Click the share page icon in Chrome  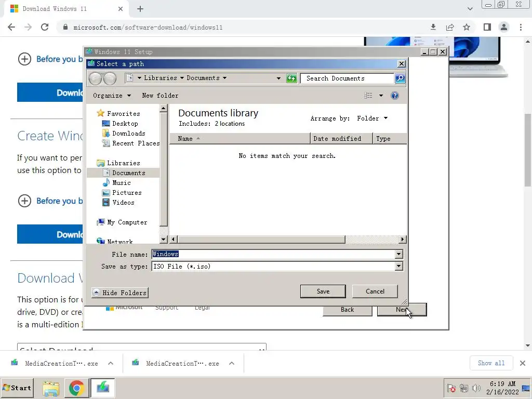click(x=450, y=27)
